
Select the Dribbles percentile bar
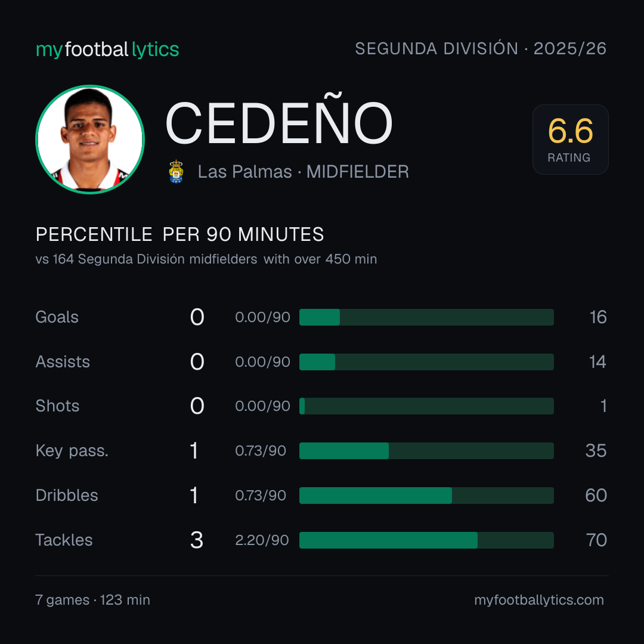tap(426, 496)
